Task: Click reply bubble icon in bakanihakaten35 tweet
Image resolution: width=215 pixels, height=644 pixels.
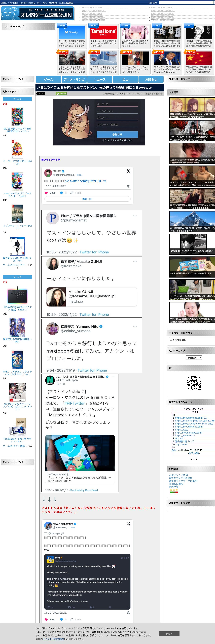Action: tap(61, 193)
